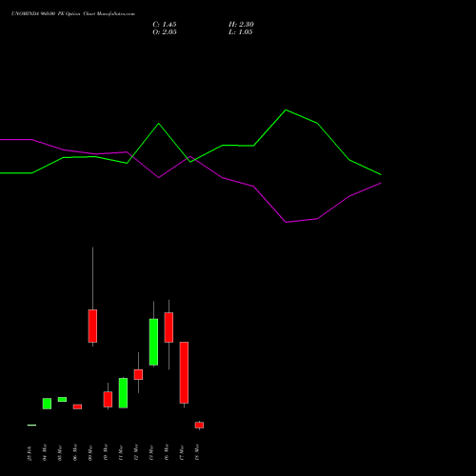Click the green candle for 13 Mar
Screen dimensions: 476x476
tap(153, 342)
